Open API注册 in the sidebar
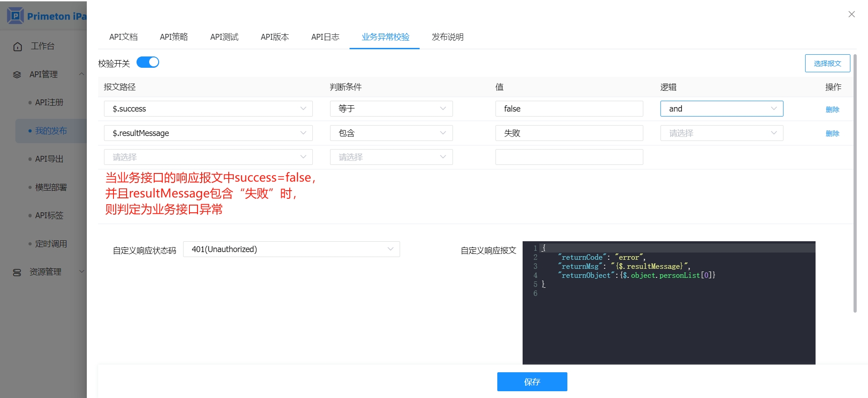The width and height of the screenshot is (868, 398). point(49,103)
